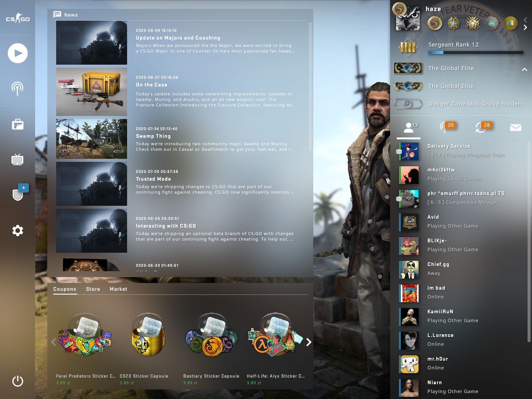The height and width of the screenshot is (399, 532).
Task: Click the 5 Year Veteran coin medal
Action: tap(435, 23)
